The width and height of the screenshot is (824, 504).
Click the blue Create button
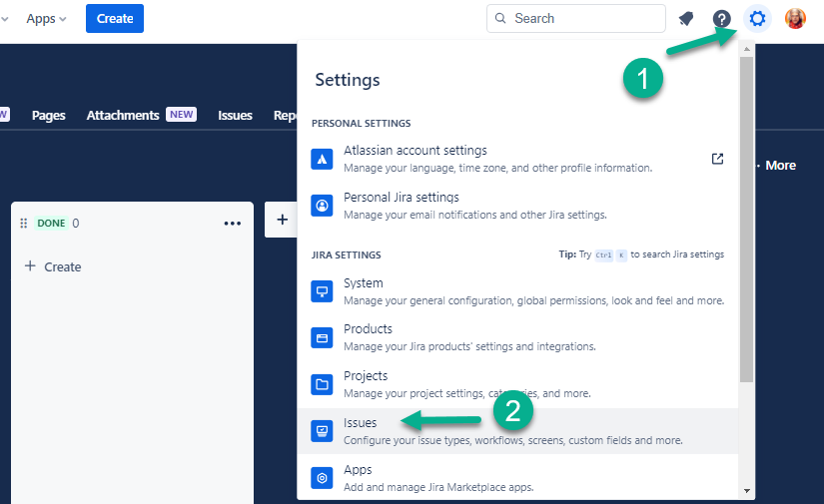point(115,19)
